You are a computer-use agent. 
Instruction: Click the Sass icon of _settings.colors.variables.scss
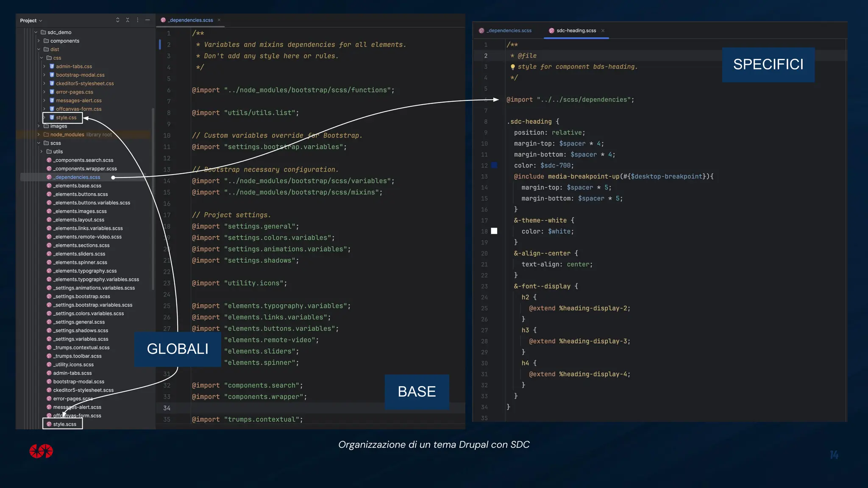click(49, 313)
